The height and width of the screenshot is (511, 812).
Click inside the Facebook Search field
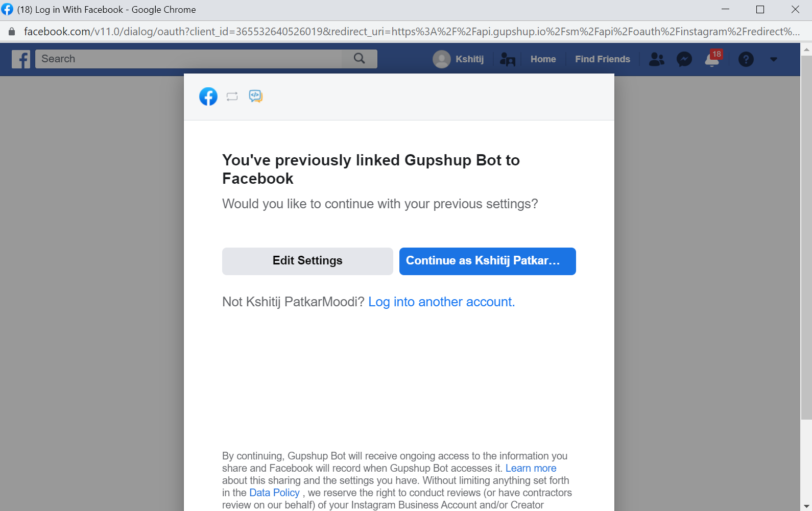click(189, 59)
